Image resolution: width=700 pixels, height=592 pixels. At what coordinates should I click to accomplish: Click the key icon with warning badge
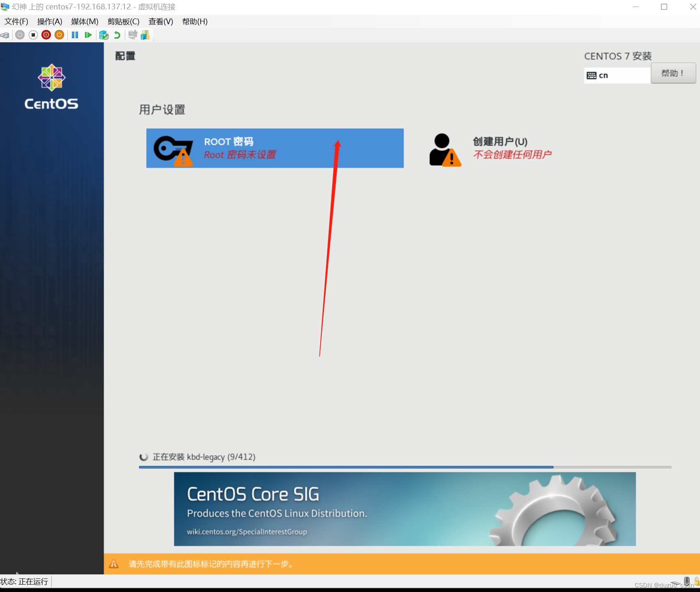[173, 151]
